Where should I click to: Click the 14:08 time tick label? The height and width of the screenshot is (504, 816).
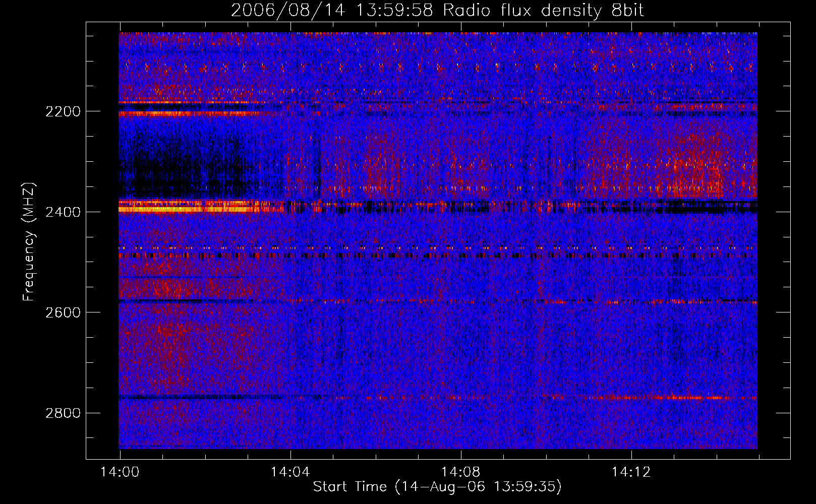tap(460, 472)
